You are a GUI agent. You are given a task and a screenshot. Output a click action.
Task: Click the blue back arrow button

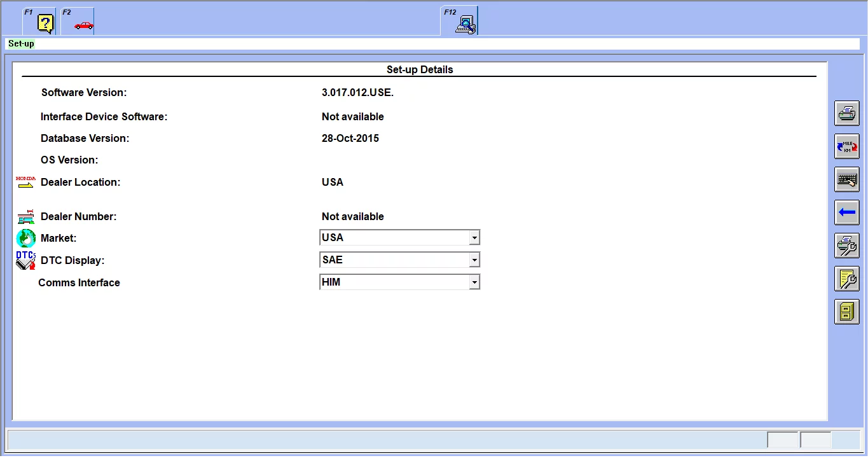[846, 212]
